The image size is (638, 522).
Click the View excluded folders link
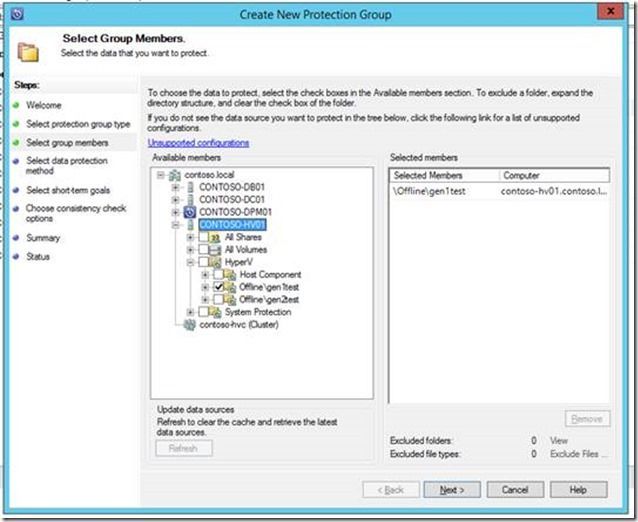click(x=559, y=441)
